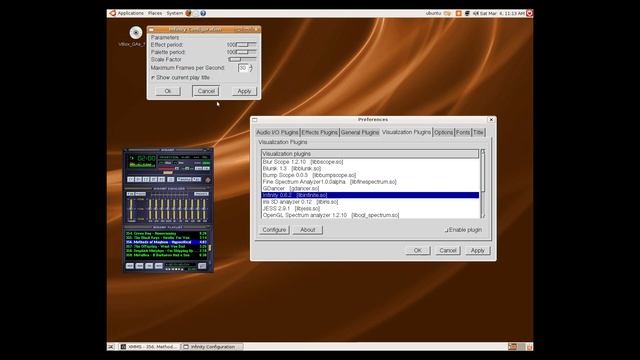
Task: Toggle Show current play title checkbox
Action: pos(153,77)
